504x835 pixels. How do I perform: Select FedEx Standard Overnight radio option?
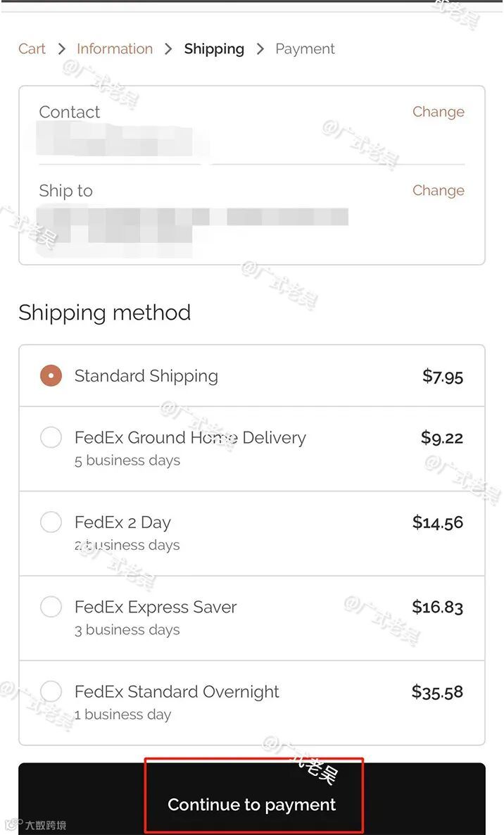51,691
